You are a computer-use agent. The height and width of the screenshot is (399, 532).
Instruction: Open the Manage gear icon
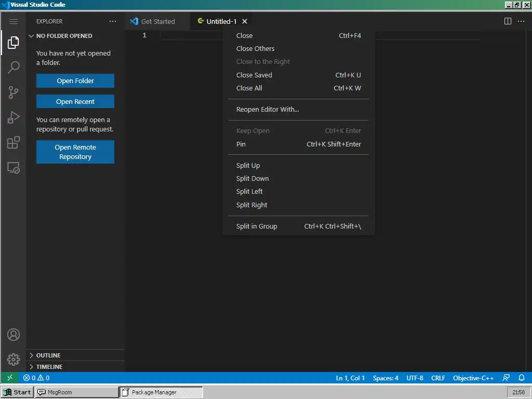click(x=14, y=360)
